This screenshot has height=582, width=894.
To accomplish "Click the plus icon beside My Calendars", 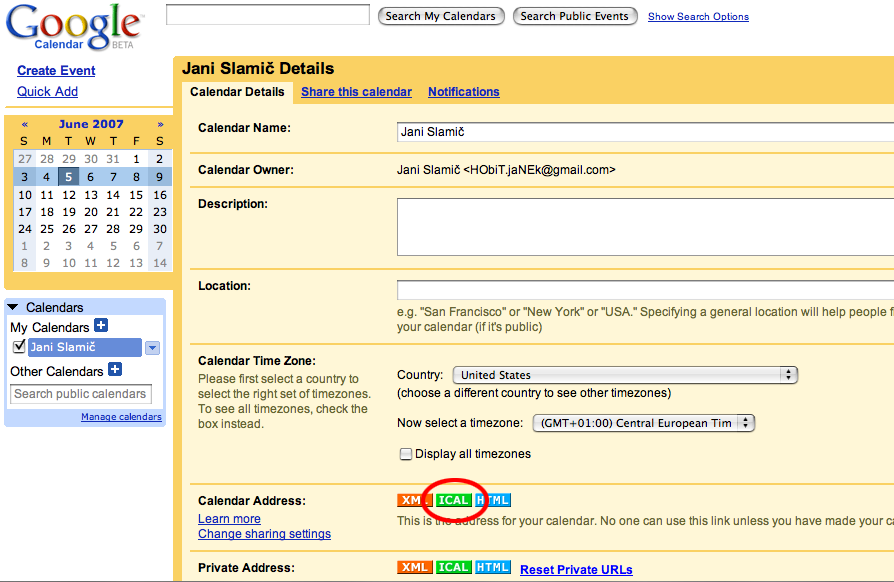I will coord(100,326).
